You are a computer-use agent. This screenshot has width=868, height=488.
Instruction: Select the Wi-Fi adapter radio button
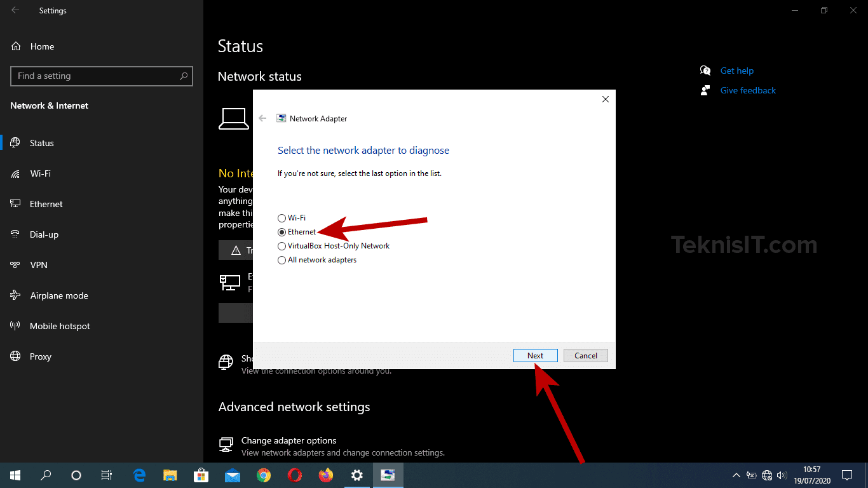coord(281,218)
